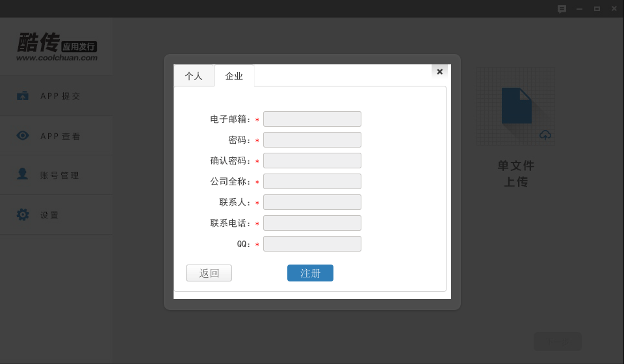Switch to the 个人 tab
The width and height of the screenshot is (624, 364).
[x=194, y=76]
